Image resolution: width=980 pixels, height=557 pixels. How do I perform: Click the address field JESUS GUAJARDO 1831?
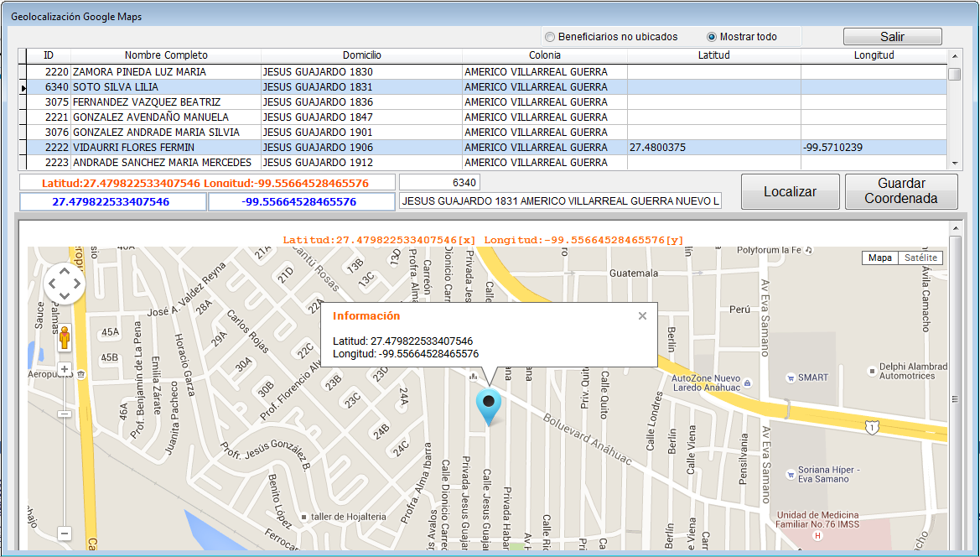tap(560, 200)
